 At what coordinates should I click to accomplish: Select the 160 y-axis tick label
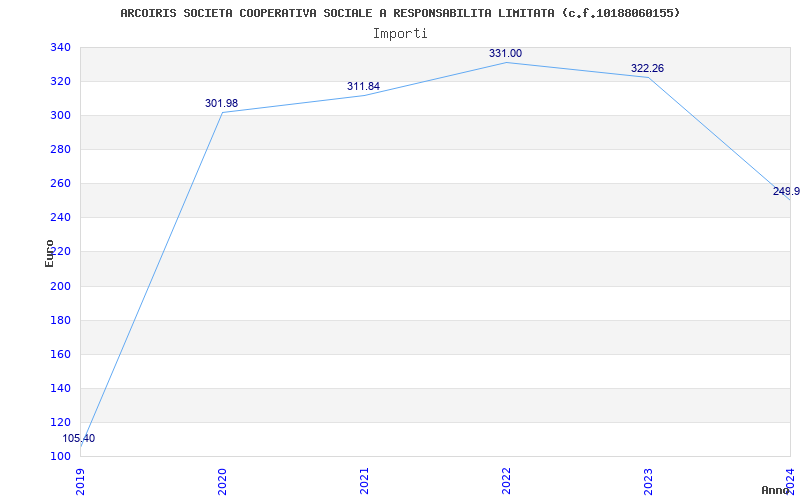[60, 354]
